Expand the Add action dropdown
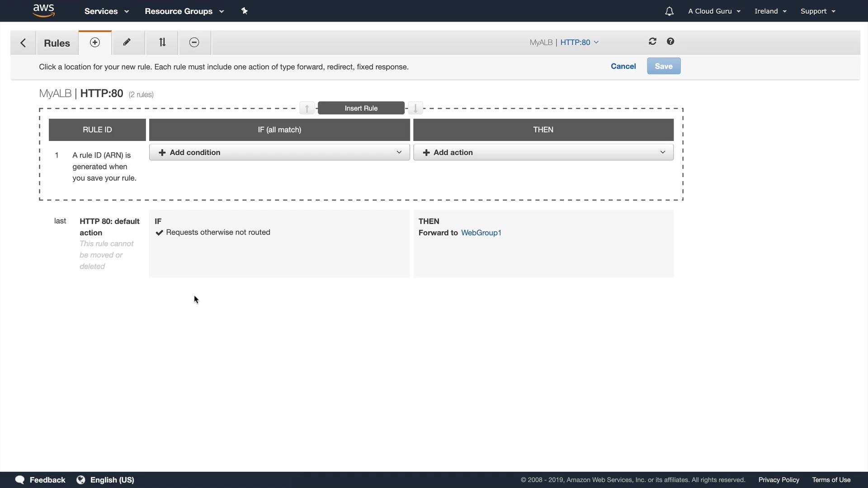 coord(543,153)
